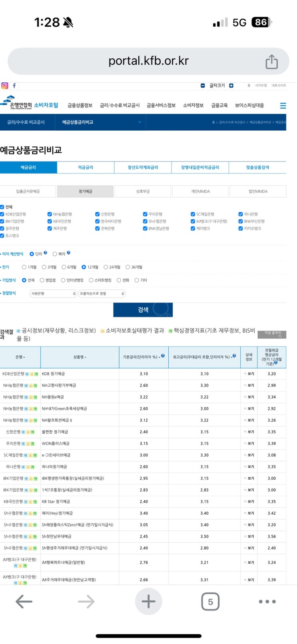Open help icon next to 복리
The height and width of the screenshot is (644, 297).
[68, 253]
